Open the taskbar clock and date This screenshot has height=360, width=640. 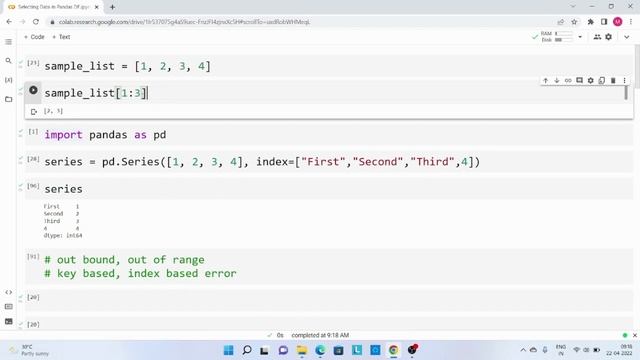(x=620, y=350)
